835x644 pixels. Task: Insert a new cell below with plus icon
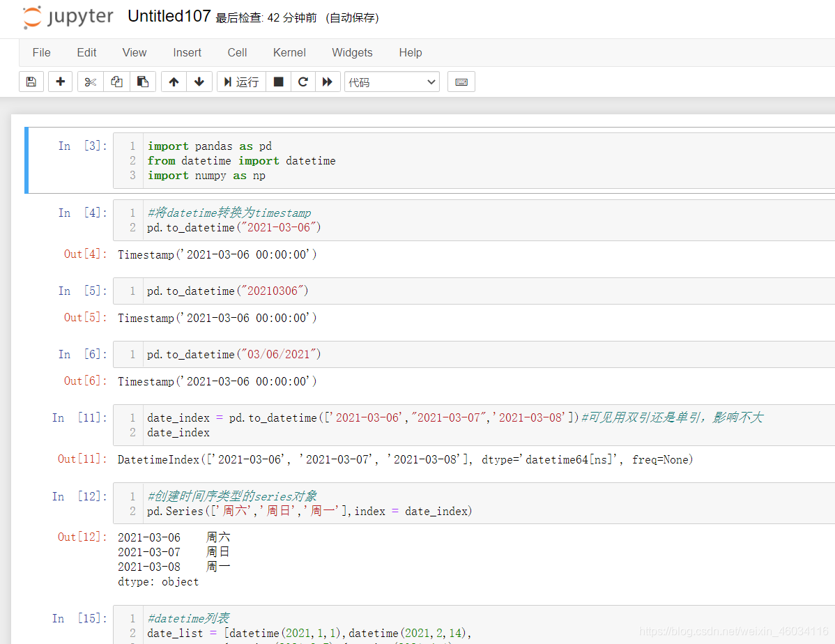point(60,82)
